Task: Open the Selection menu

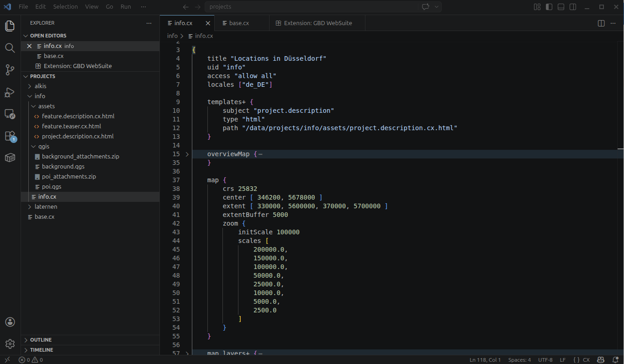Action: (65, 7)
